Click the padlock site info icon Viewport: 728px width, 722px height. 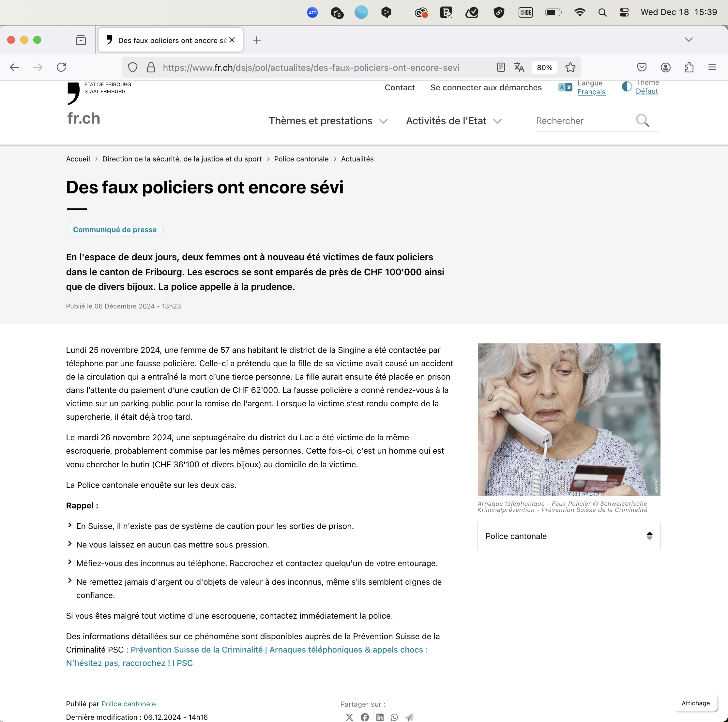pyautogui.click(x=151, y=68)
